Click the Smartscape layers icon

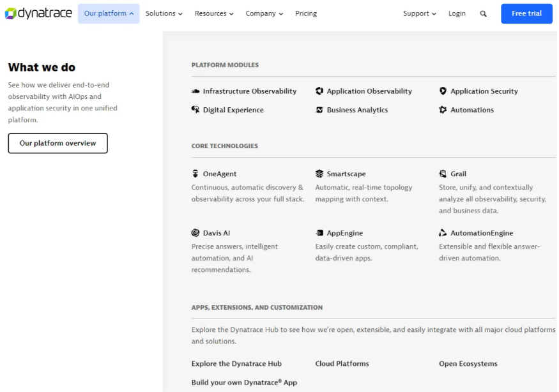coord(319,174)
